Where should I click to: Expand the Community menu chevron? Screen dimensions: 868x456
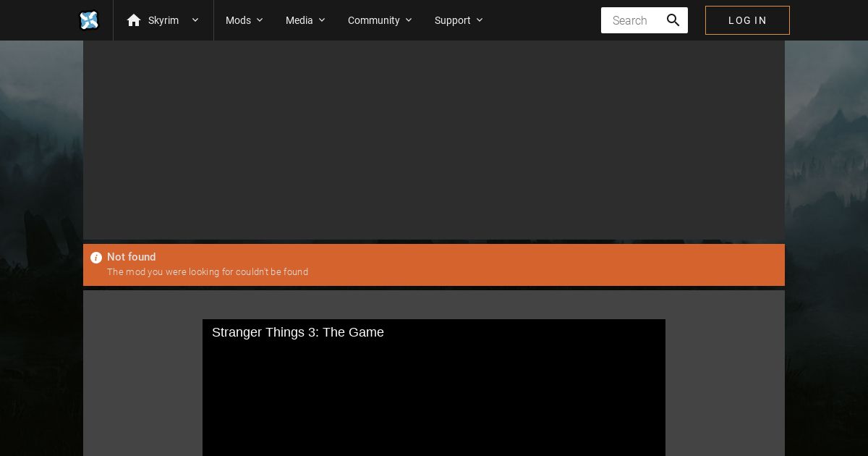(x=409, y=20)
